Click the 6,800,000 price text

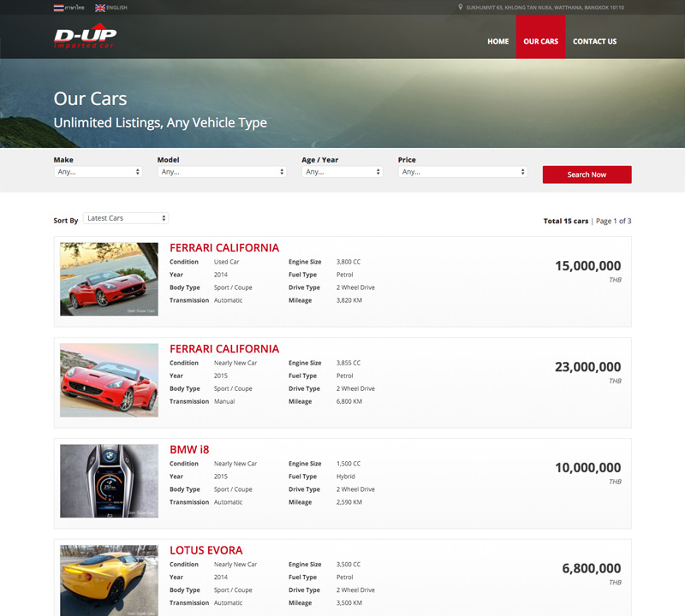tap(591, 568)
